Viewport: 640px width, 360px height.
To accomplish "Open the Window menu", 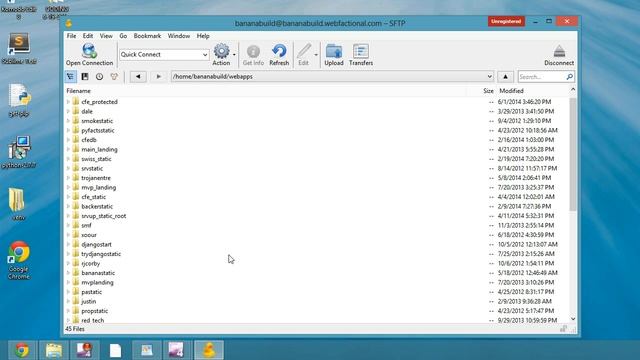I will coord(179,36).
